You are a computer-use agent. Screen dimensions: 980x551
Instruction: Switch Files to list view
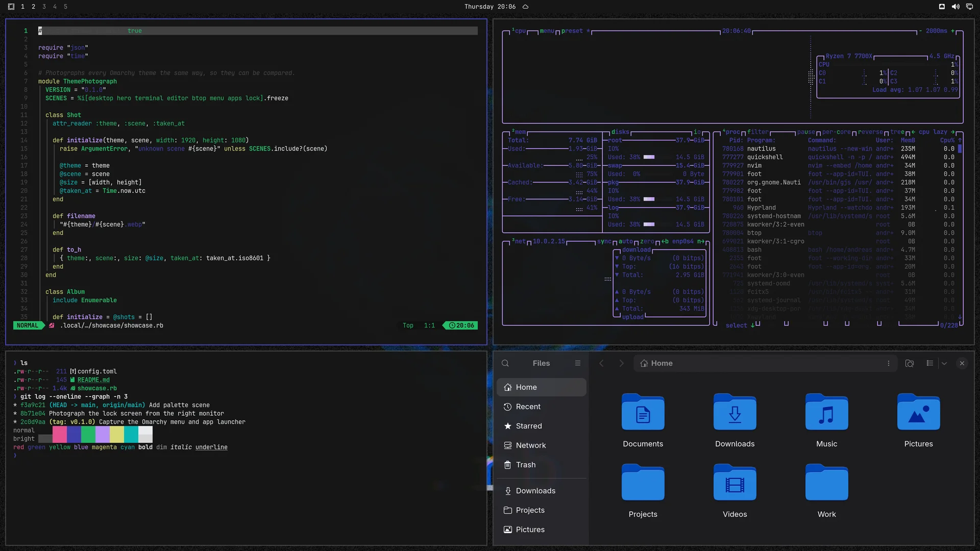[x=930, y=363]
